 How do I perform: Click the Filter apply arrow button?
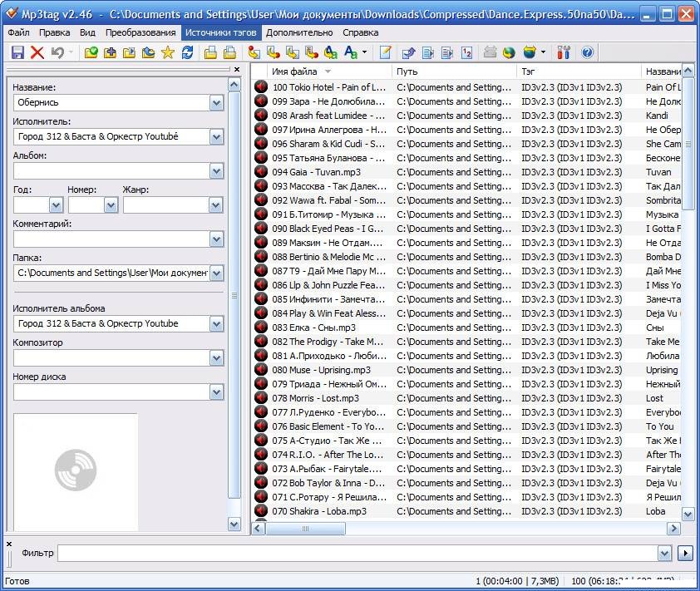685,554
